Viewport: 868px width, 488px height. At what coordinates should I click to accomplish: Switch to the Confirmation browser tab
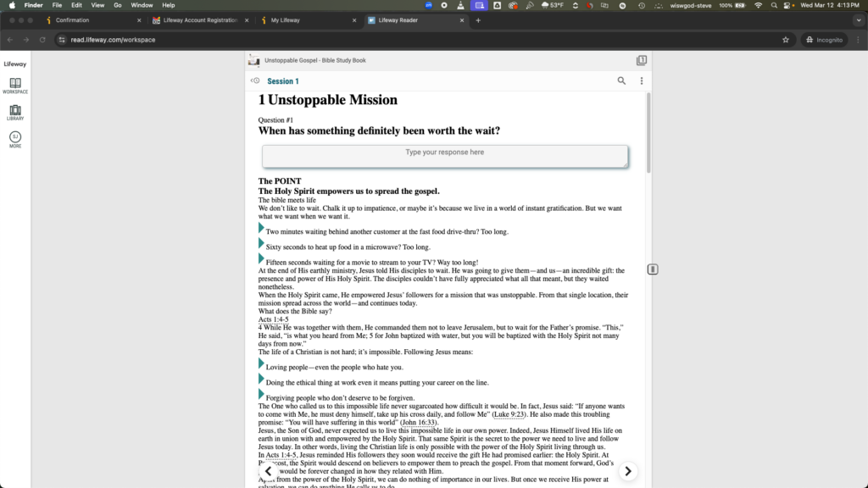click(73, 20)
